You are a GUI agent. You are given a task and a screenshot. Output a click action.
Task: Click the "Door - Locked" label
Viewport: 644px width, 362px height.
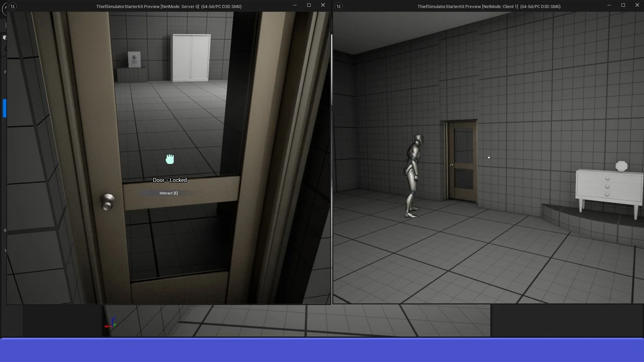170,180
